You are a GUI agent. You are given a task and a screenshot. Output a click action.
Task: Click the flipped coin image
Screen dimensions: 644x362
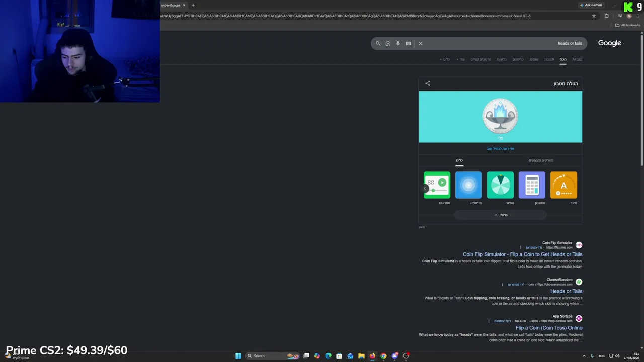pos(500,116)
